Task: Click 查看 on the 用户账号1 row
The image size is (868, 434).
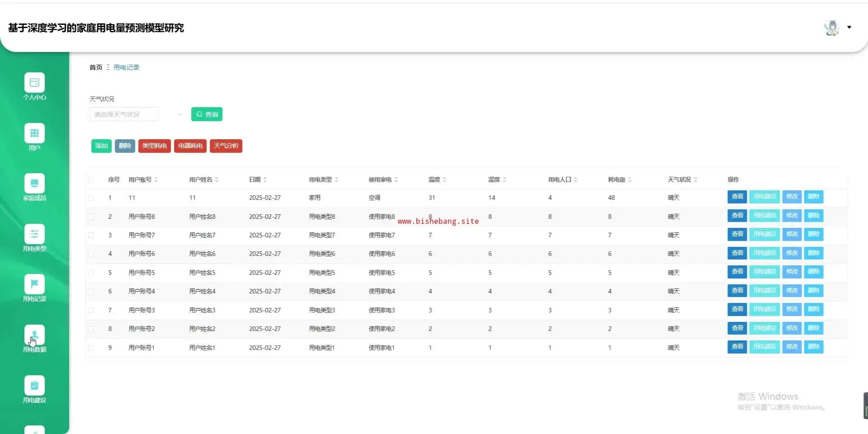Action: tap(737, 347)
